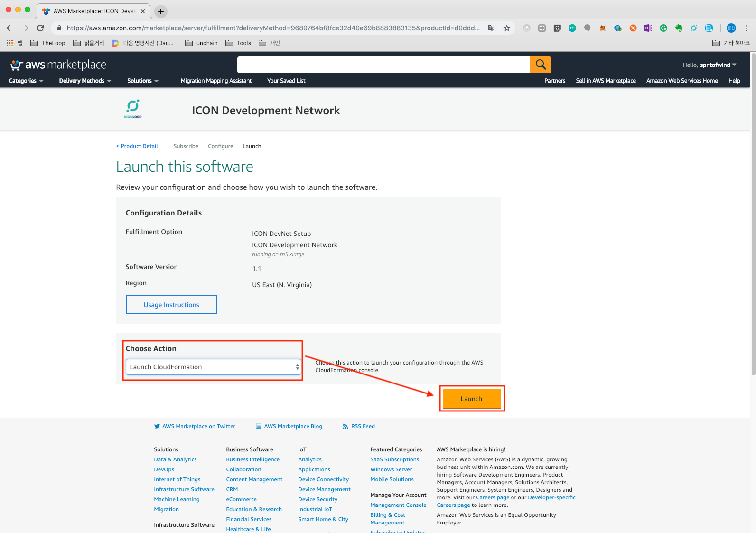Go back with the browser back arrow

point(10,28)
